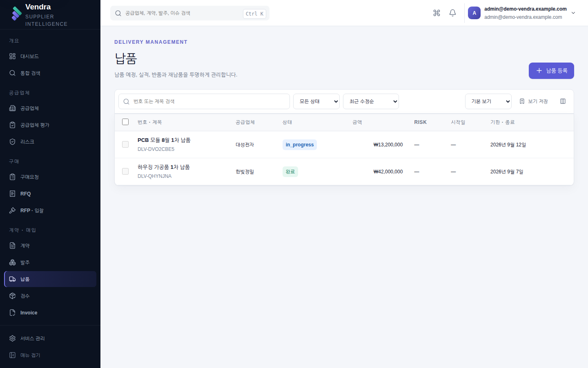The width and height of the screenshot is (588, 368).
Task: Click magnifier icon in top search bar
Action: (118, 13)
